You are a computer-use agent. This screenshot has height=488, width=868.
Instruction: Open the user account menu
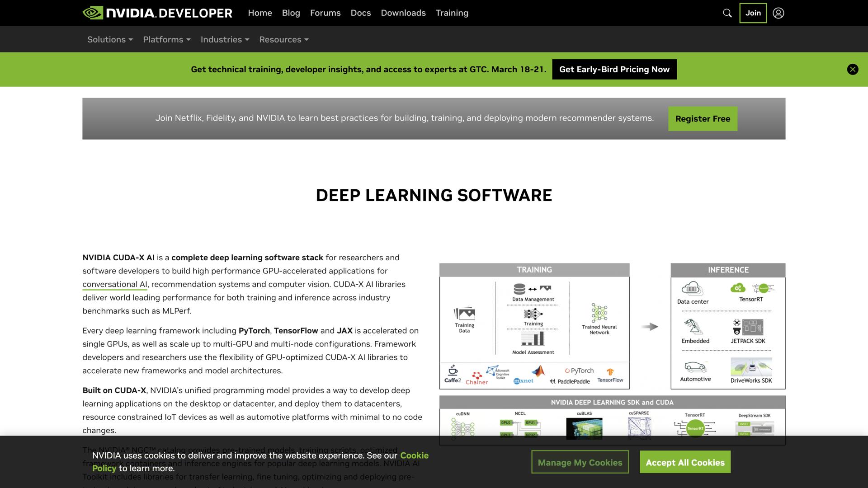tap(778, 13)
